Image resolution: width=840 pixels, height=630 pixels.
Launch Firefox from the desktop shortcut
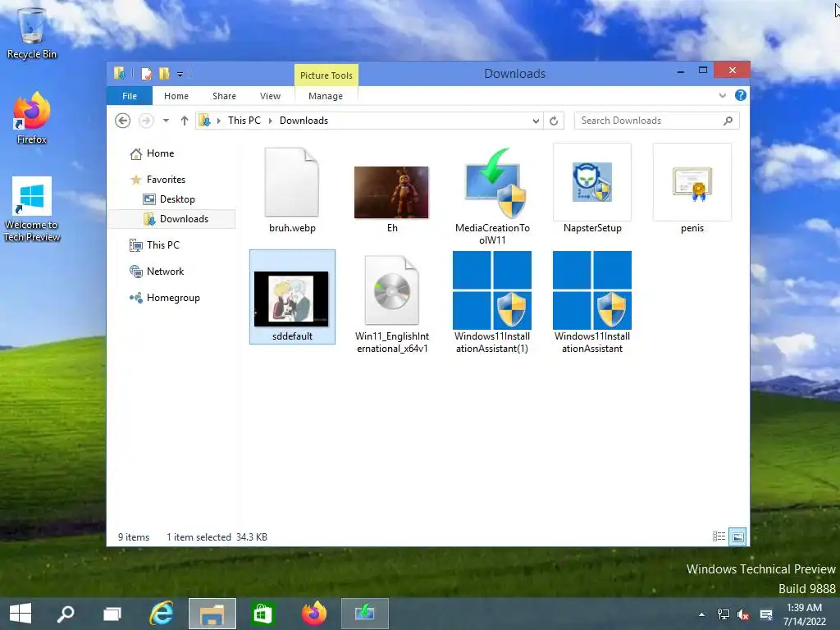point(32,118)
